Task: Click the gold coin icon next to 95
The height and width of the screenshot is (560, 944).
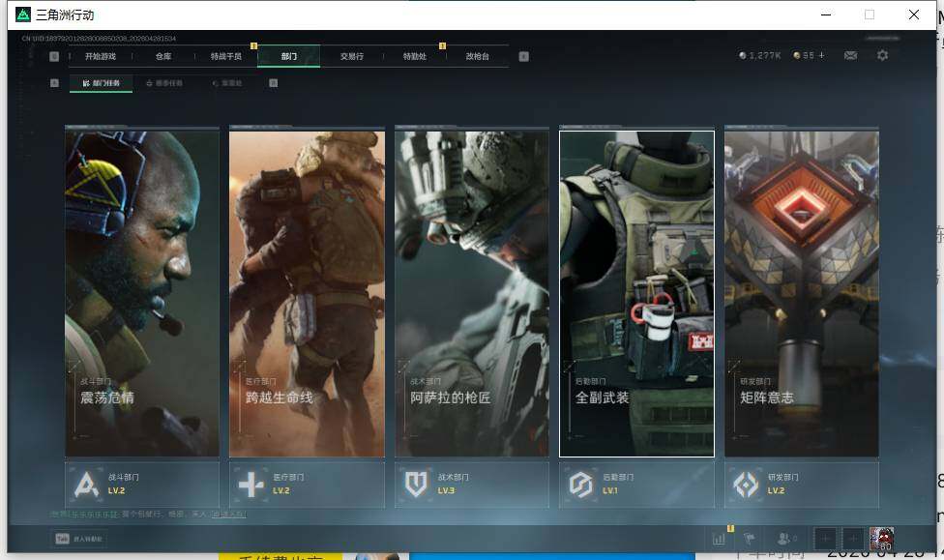Action: click(797, 55)
